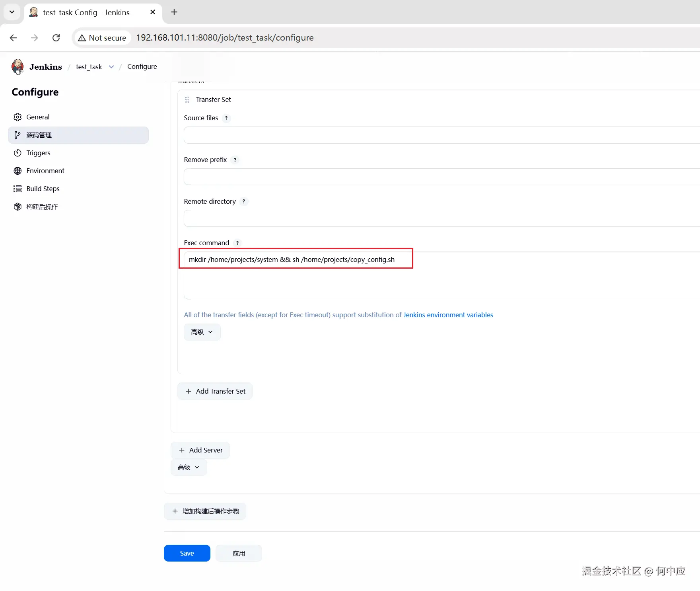This screenshot has width=700, height=591.
Task: Go back to the previous page
Action: [x=13, y=38]
